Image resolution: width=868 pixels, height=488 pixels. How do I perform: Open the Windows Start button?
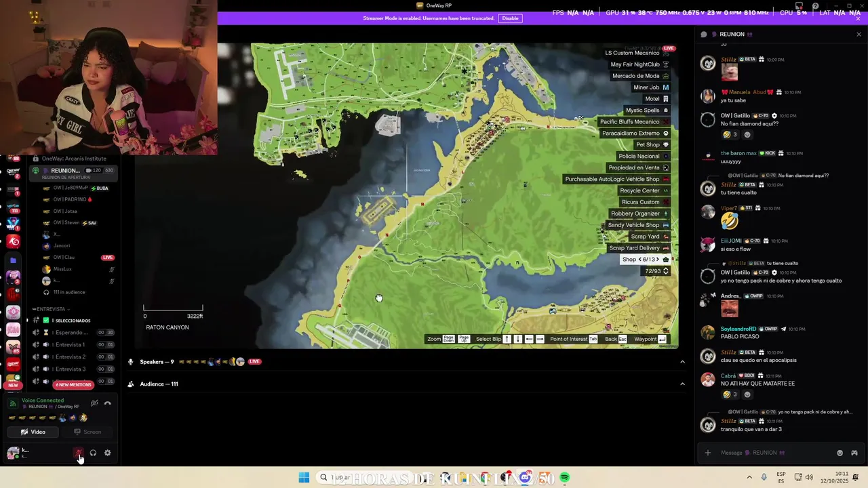point(304,477)
